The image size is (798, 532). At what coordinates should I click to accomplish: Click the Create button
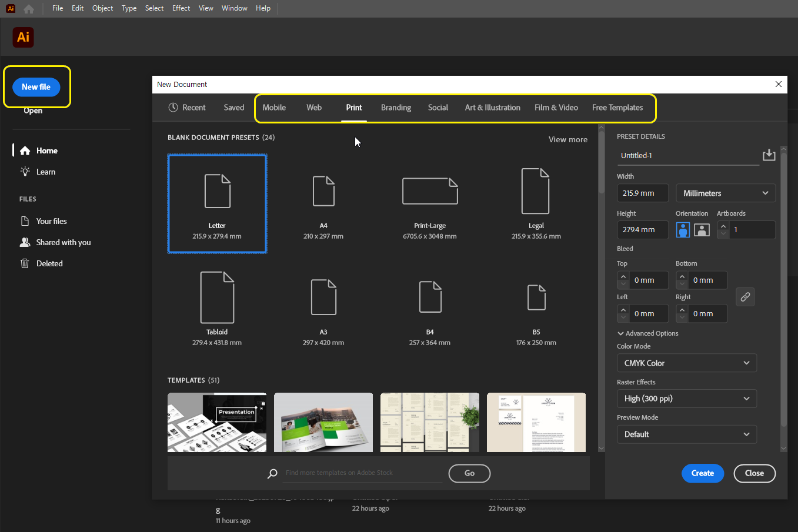click(x=703, y=473)
